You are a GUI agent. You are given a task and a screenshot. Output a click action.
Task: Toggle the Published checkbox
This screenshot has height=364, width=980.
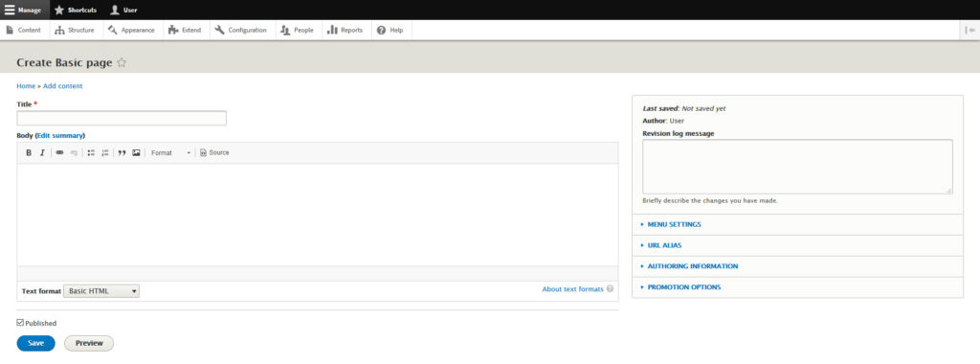coord(20,323)
